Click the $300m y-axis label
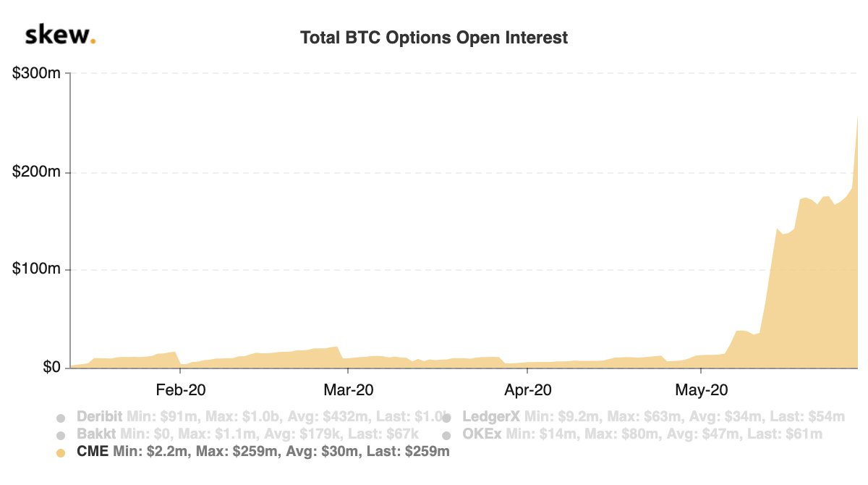This screenshot has width=868, height=485. (x=37, y=74)
